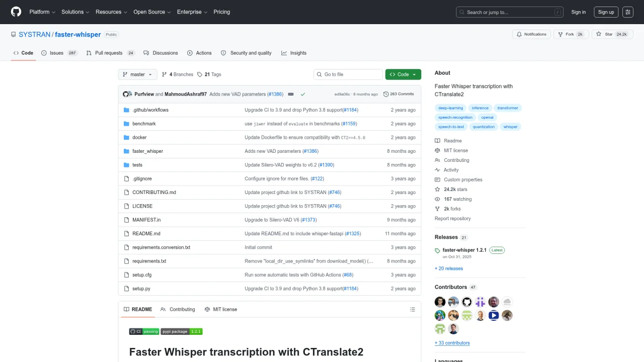Open the benchmark folder
This screenshot has height=362, width=644.
pos(144,124)
